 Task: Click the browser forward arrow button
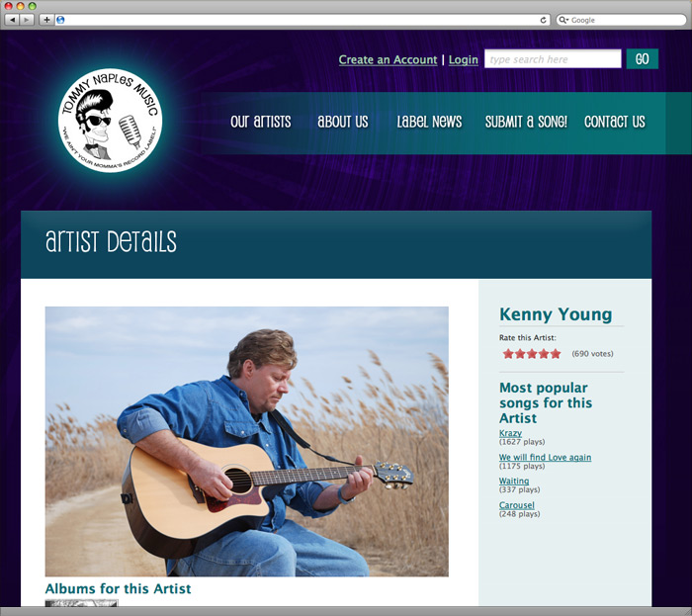point(27,20)
